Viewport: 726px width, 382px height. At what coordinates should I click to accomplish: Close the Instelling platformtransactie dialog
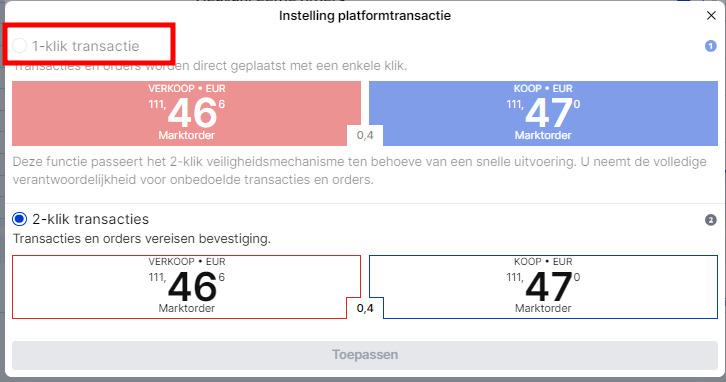click(x=711, y=16)
